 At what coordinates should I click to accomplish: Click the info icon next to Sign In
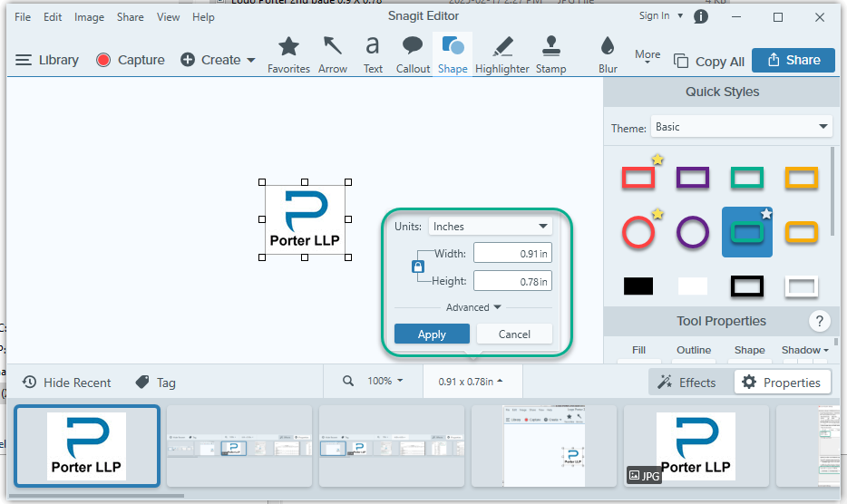[701, 16]
